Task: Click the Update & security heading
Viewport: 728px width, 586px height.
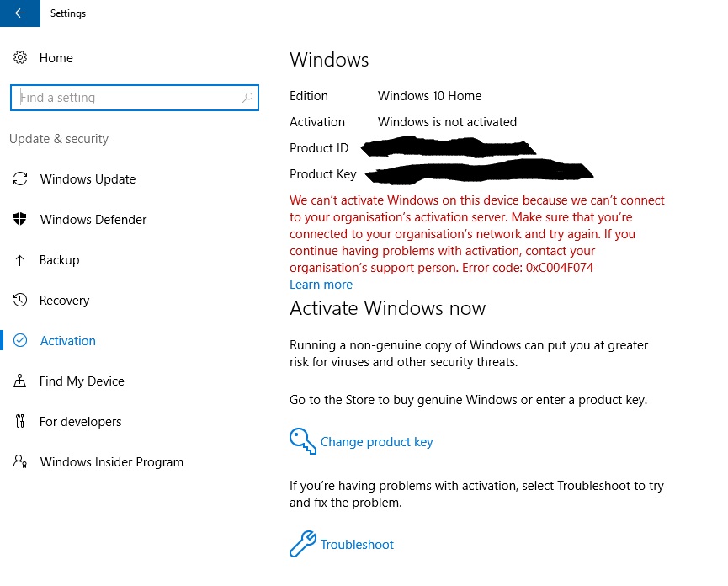Action: click(59, 139)
